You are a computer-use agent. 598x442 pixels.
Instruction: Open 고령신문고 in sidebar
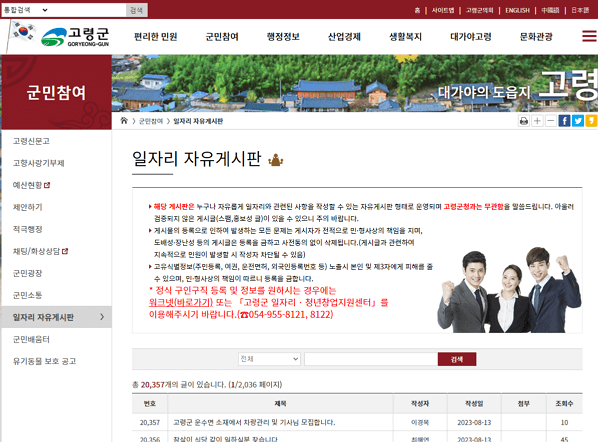point(31,141)
